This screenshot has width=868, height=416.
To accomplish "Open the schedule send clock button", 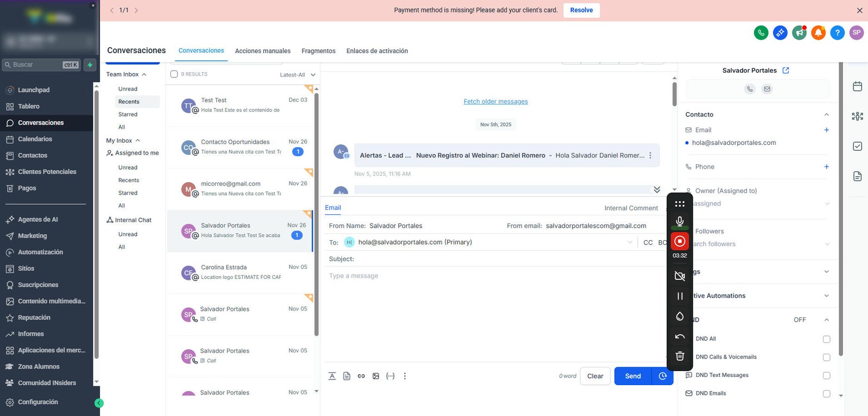I will point(662,376).
